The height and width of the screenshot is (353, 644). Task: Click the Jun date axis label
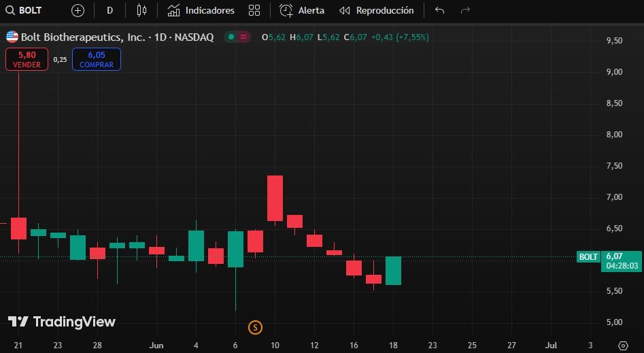(x=156, y=346)
